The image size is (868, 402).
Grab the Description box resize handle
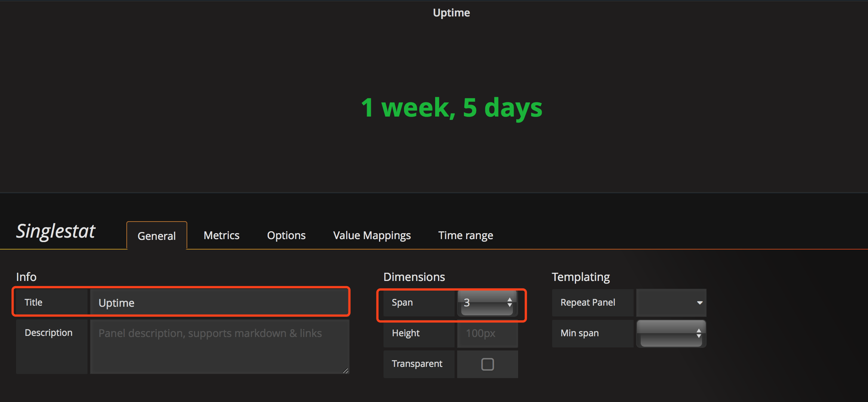346,371
